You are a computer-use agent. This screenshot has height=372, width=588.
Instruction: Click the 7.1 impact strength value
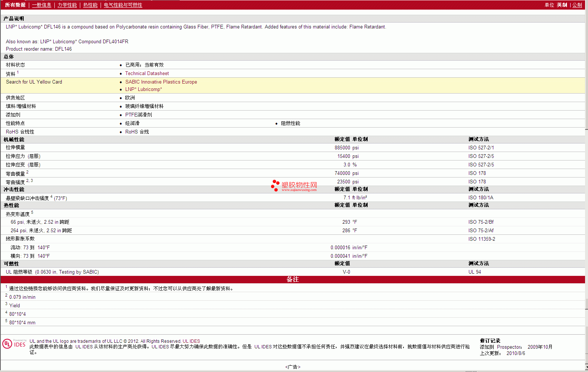[347, 197]
